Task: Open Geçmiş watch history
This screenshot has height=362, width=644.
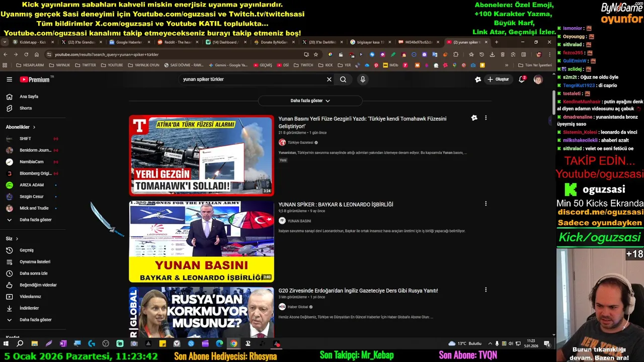Action: pos(26,250)
